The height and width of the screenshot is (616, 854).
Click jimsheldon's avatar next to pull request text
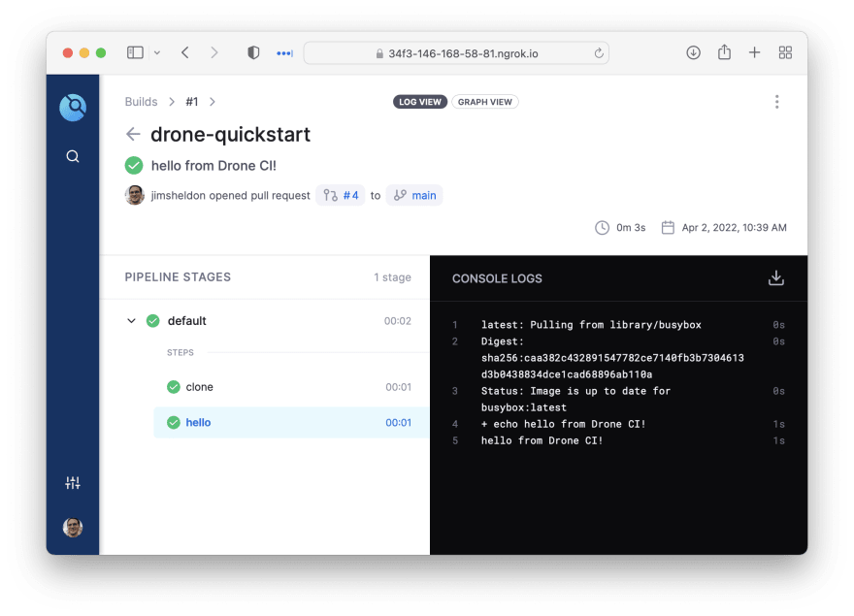(135, 195)
